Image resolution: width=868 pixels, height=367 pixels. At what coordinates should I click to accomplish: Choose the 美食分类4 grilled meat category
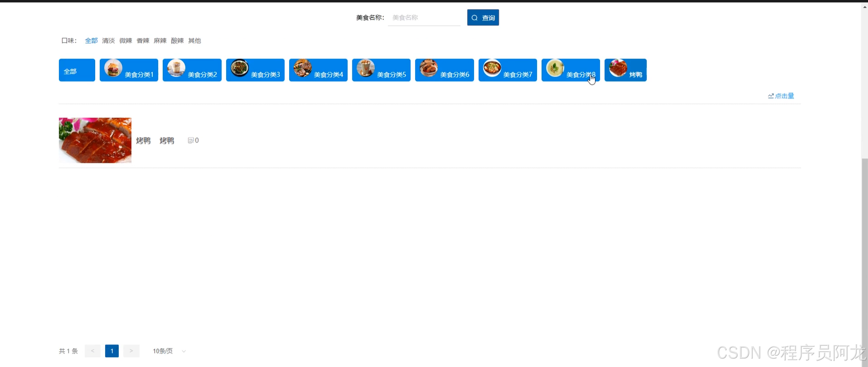pos(318,70)
